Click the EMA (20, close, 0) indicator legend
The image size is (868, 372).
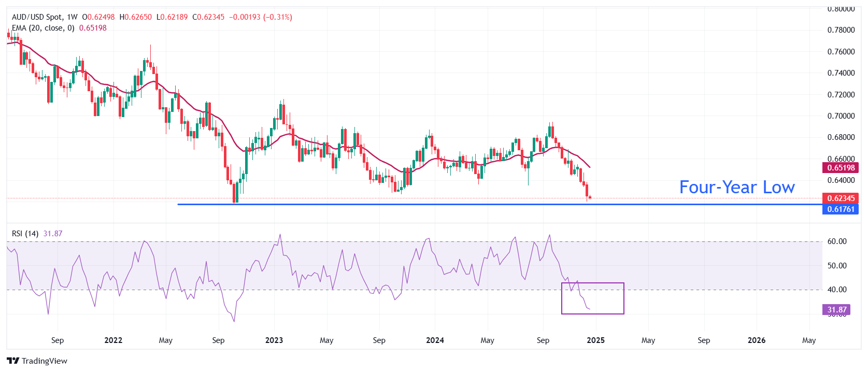pyautogui.click(x=43, y=28)
